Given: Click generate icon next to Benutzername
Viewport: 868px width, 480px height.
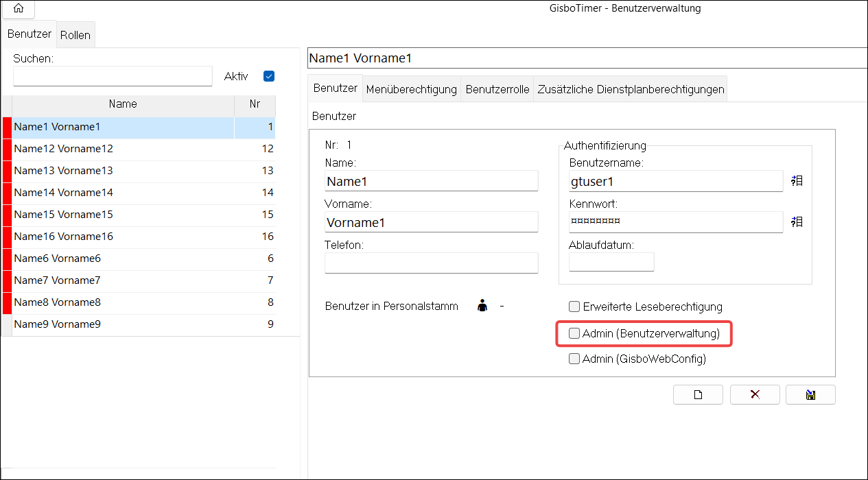Looking at the screenshot, I should (x=797, y=181).
